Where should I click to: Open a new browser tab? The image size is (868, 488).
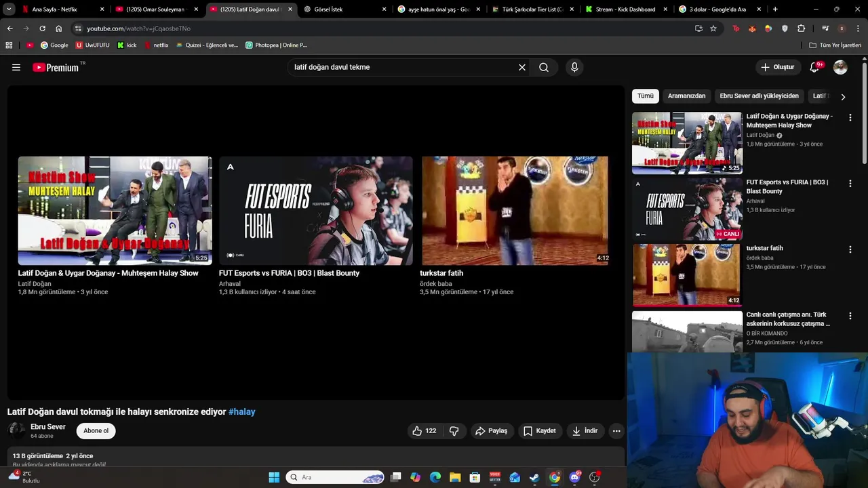tap(775, 9)
